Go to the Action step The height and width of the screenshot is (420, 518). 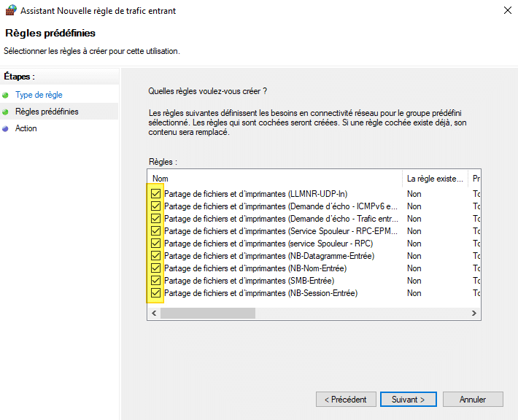coord(26,128)
